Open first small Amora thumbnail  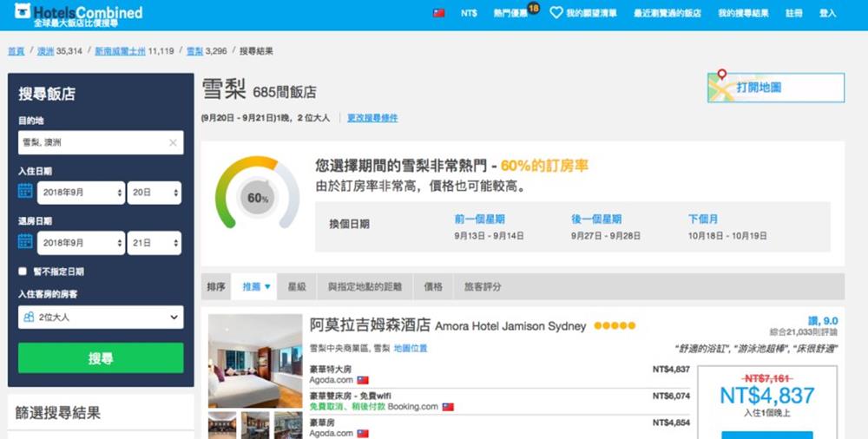point(222,424)
